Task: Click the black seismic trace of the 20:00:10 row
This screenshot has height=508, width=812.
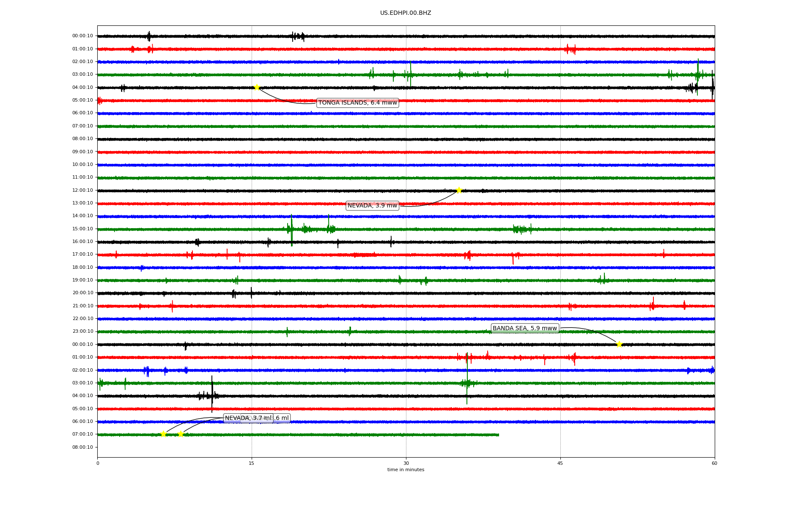Action: (x=406, y=293)
